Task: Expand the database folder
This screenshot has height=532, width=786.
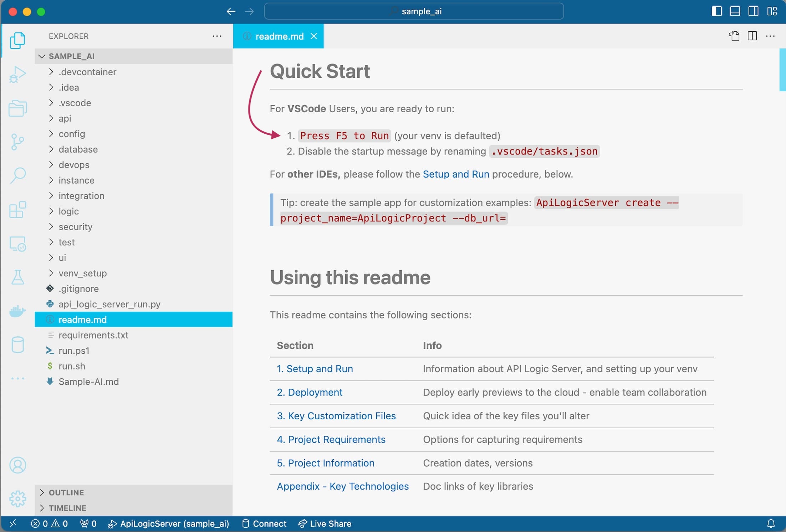Action: [78, 149]
